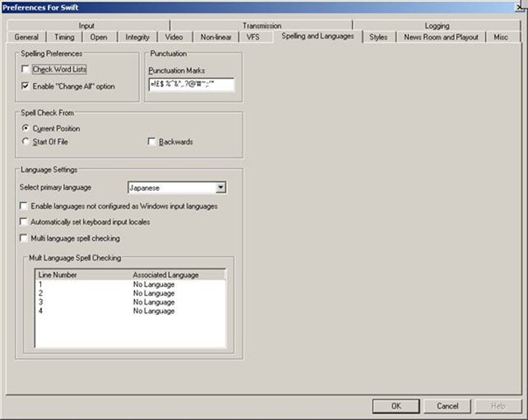Switch to the General tab
Viewport: 528px width, 420px height.
(x=26, y=38)
